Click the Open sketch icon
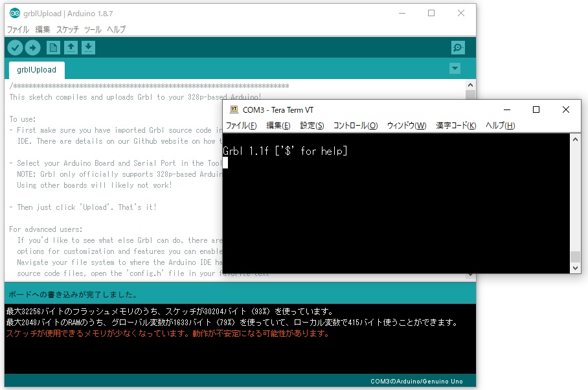588x390 pixels. 71,47
